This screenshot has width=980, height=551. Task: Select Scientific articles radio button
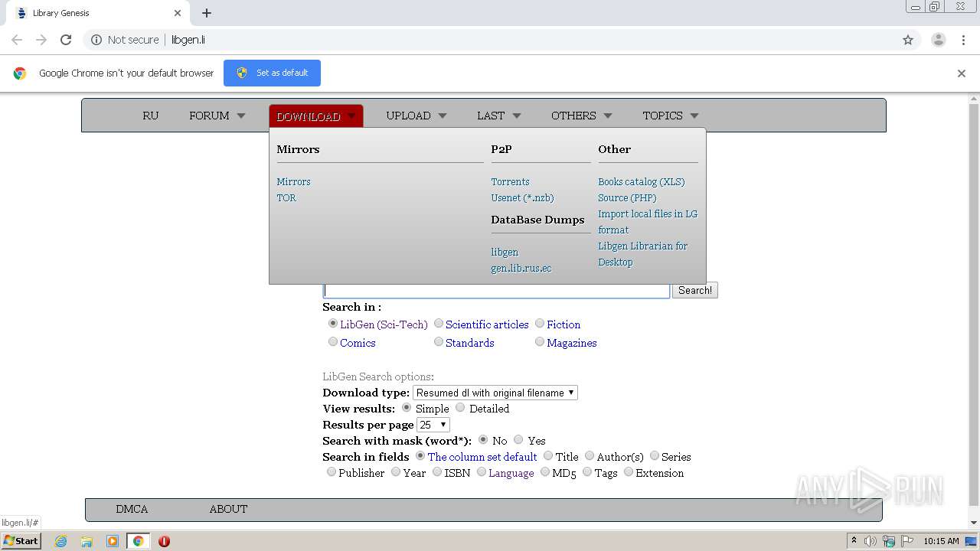(x=439, y=324)
